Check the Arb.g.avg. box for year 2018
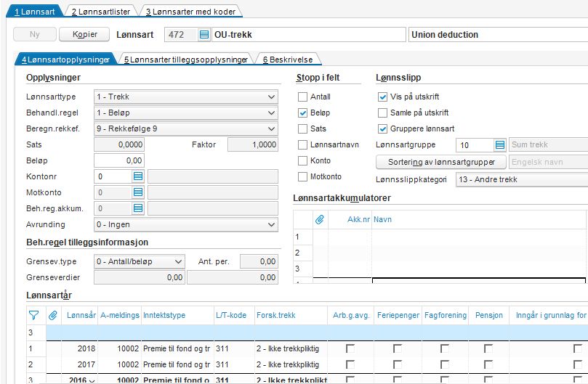Screen dimensions: 588x384 (x=350, y=348)
